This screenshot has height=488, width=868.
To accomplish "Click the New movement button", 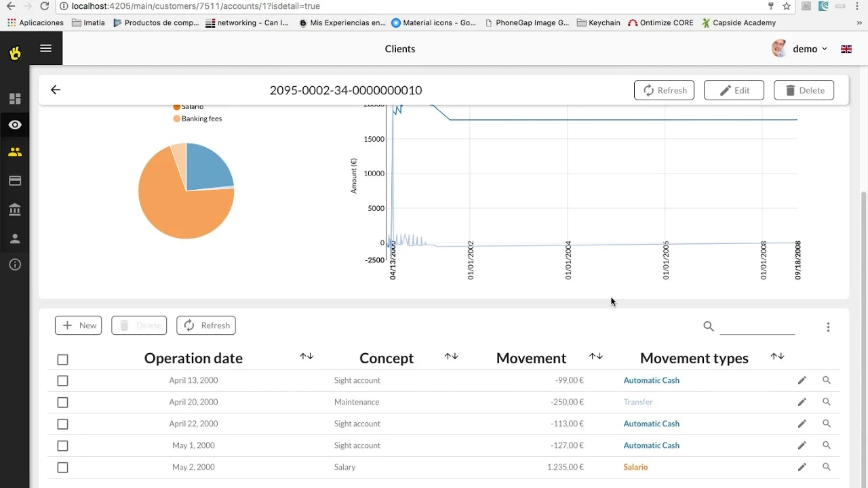I will 79,325.
